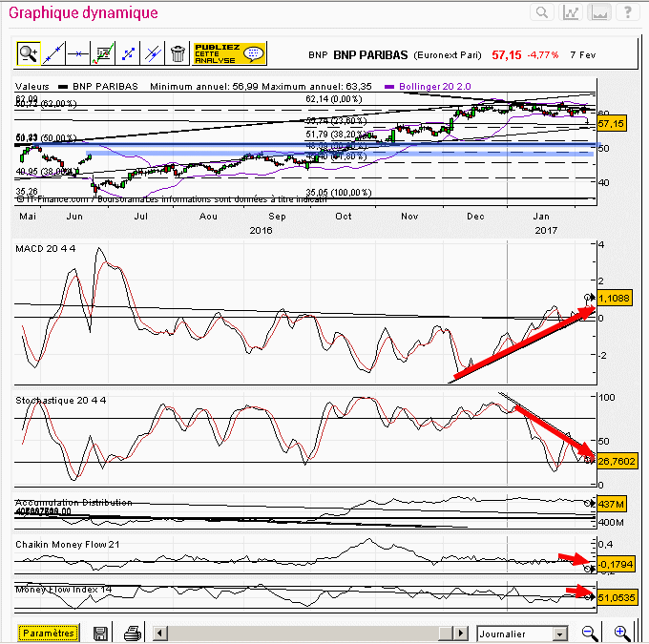Click the -4,77% change value
The image size is (649, 644).
point(543,55)
